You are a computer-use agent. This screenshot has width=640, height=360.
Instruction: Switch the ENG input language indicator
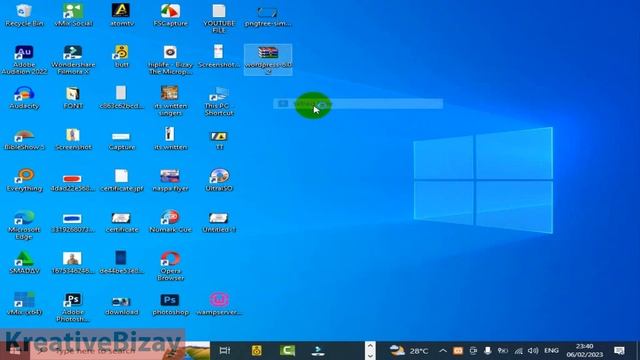tap(551, 351)
